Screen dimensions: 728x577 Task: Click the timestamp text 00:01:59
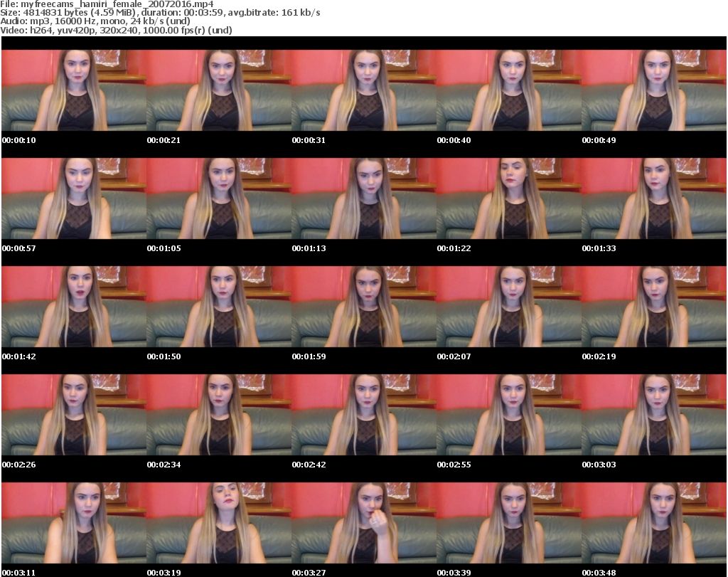[309, 356]
